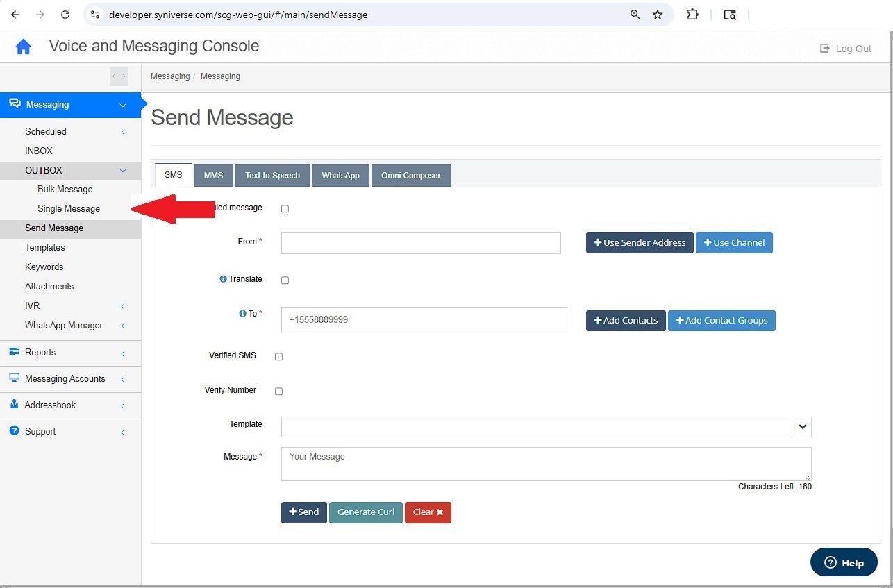Click the Log Out icon

[825, 49]
